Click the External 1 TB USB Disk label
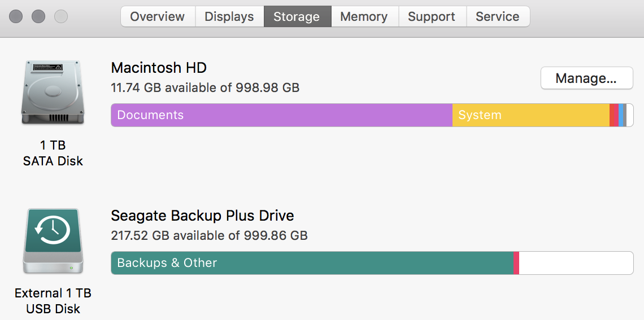 53,301
